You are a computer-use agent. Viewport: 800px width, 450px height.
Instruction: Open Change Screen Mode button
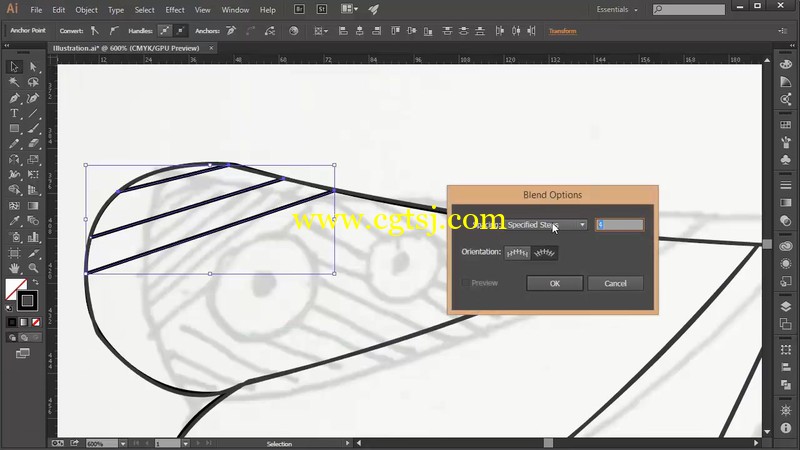pyautogui.click(x=22, y=353)
